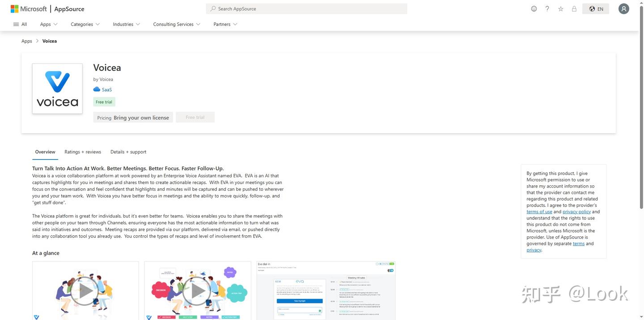Expand the Categories dropdown
Viewport: 644px width, 320px height.
(85, 24)
